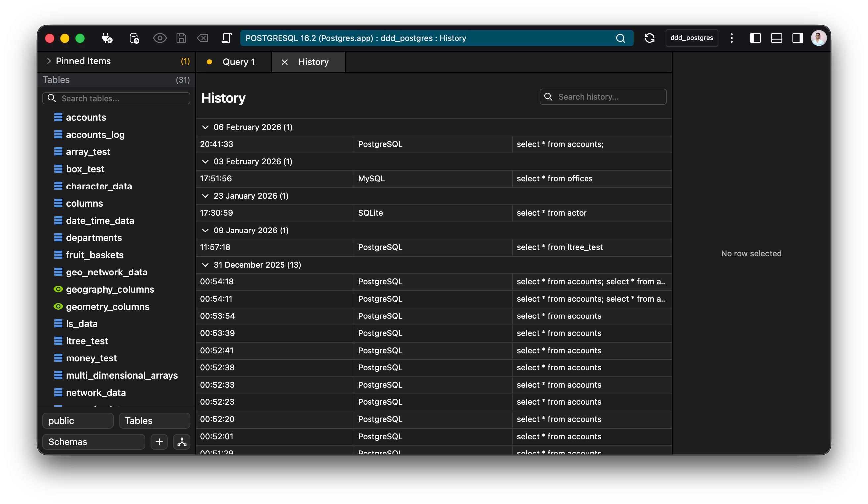Open the departments table in sidebar
868x504 pixels.
point(94,238)
